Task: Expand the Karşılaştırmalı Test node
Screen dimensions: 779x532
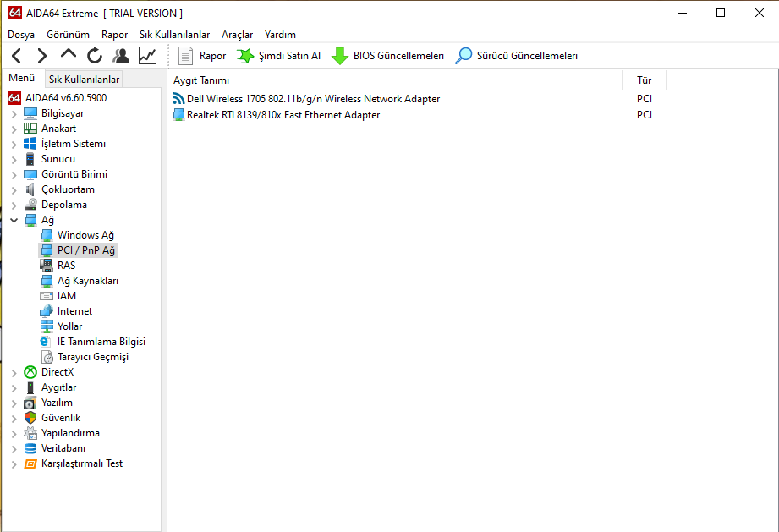Action: coord(14,464)
